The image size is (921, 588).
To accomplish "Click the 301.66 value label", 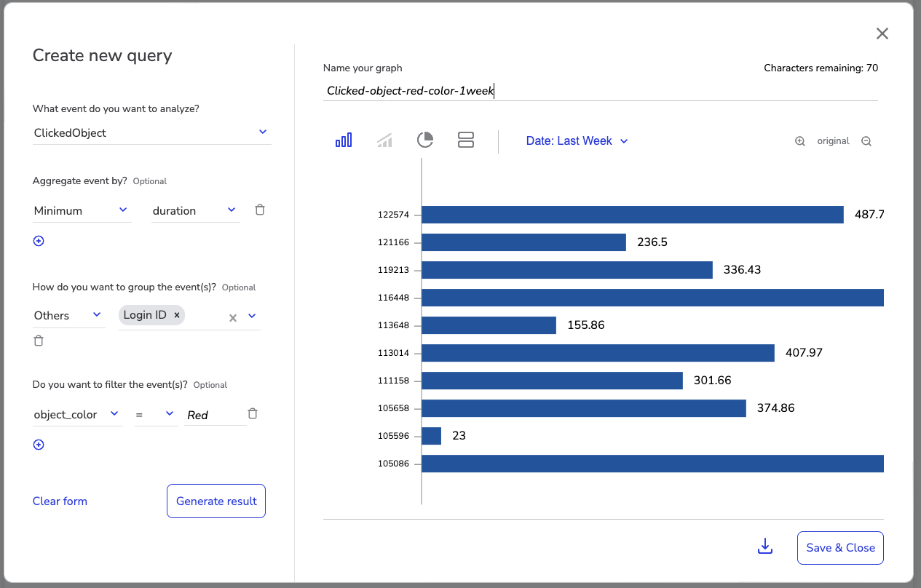I will (713, 381).
